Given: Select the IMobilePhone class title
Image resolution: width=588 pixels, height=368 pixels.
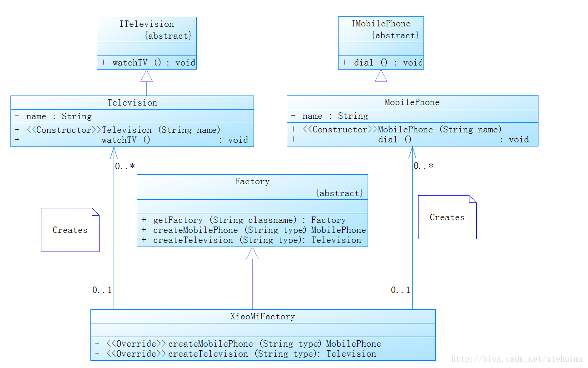Looking at the screenshot, I should 381,24.
